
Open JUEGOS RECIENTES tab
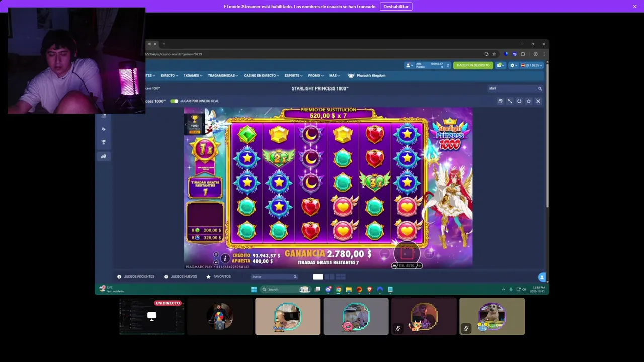click(135, 277)
